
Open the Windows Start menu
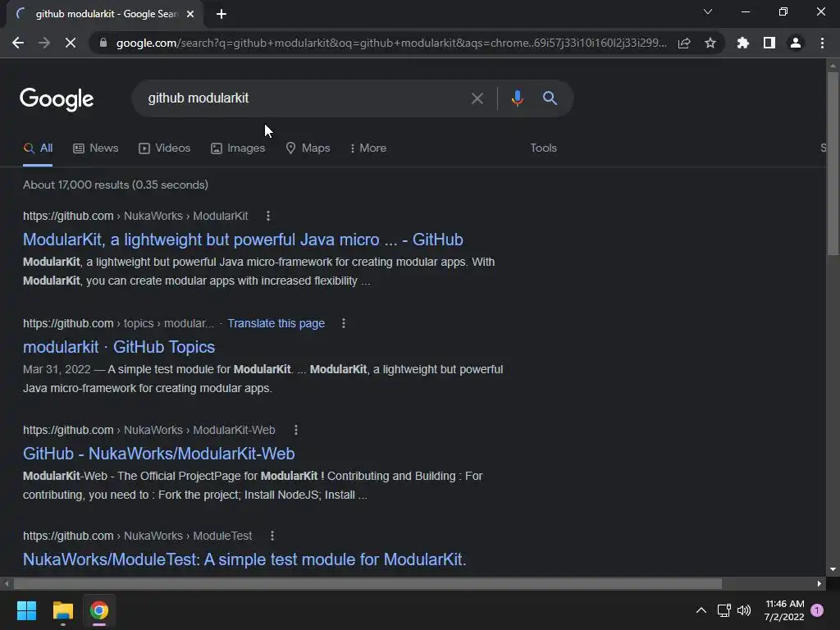(x=26, y=610)
